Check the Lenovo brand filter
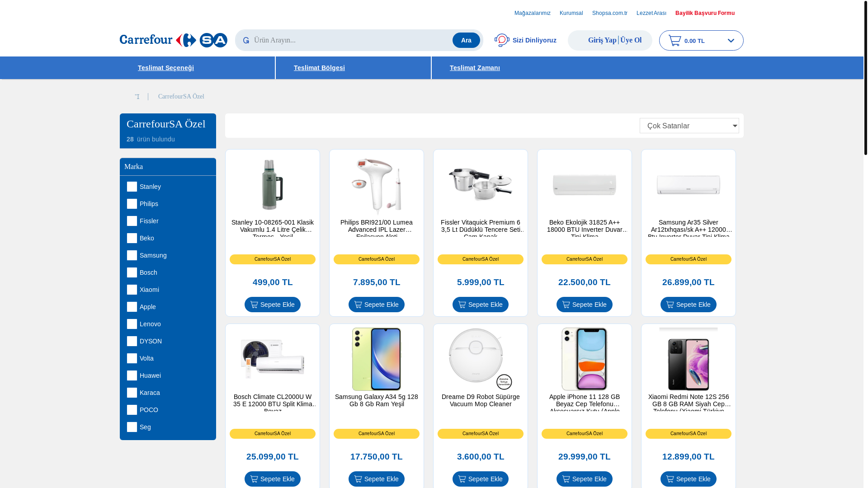This screenshot has width=868, height=488. point(132,324)
